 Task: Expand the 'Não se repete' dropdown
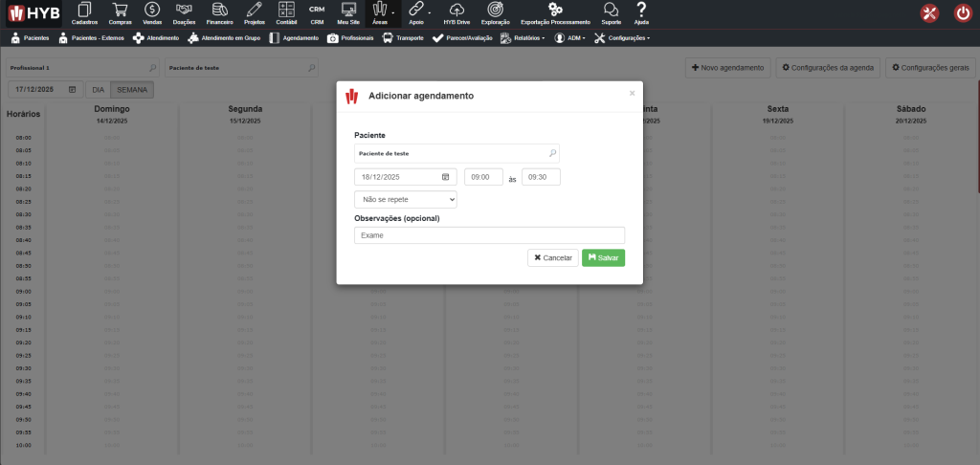[x=406, y=200]
